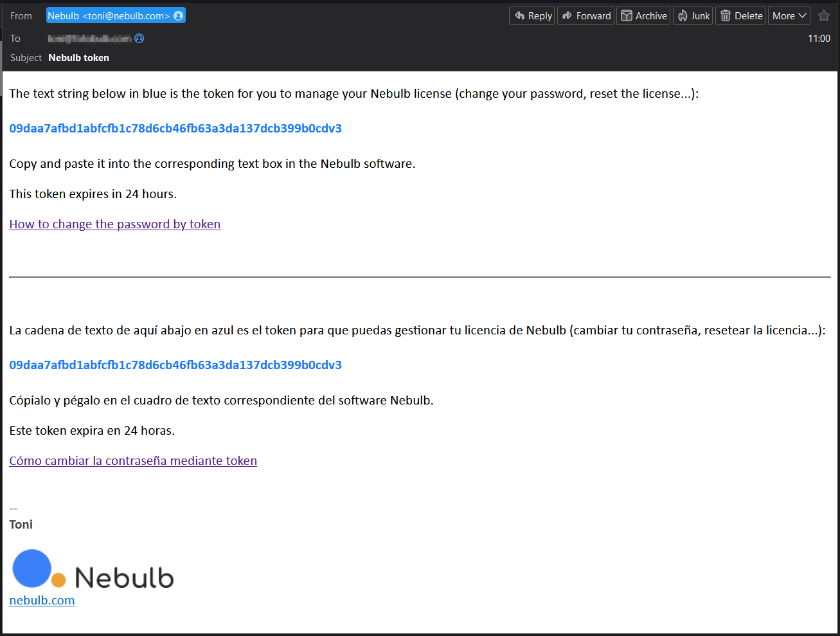This screenshot has width=840, height=636.
Task: Open 'How to change the password by token' link
Action: tap(115, 224)
